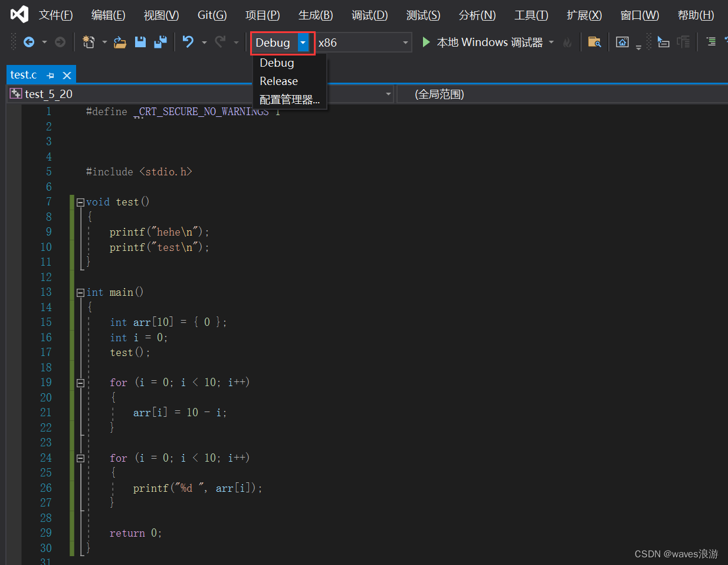
Task: Click the return 0; statement
Action: (x=136, y=533)
